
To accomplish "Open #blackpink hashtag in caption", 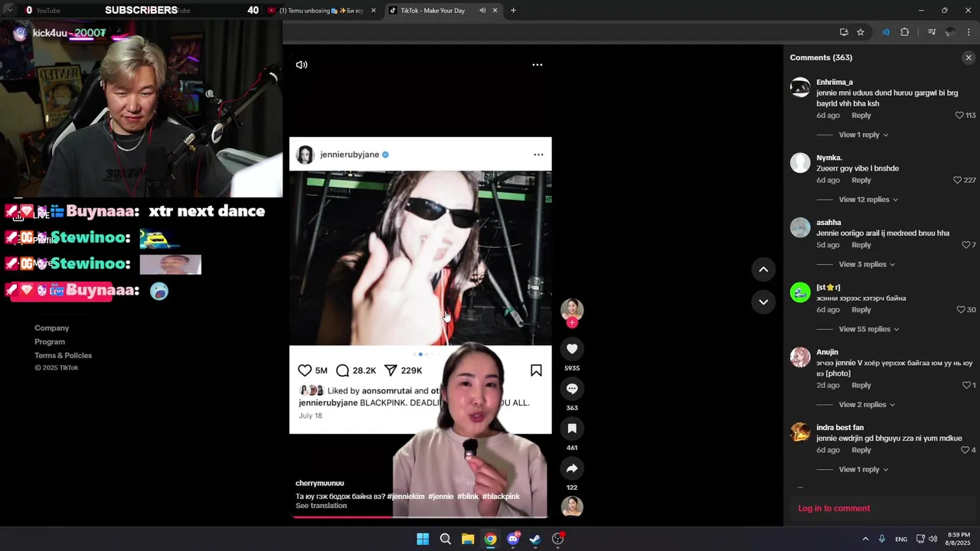I will (501, 497).
